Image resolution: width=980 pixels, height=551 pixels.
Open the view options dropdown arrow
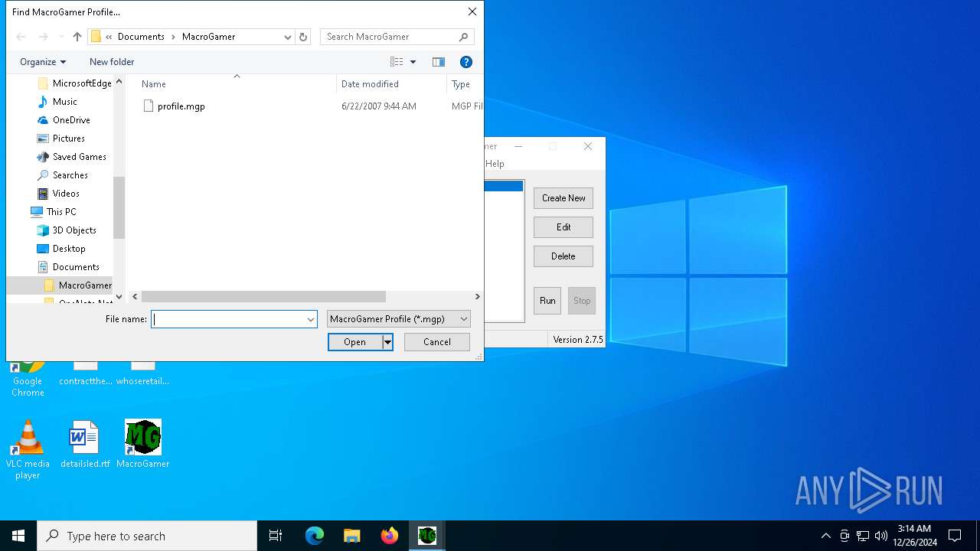click(x=413, y=62)
